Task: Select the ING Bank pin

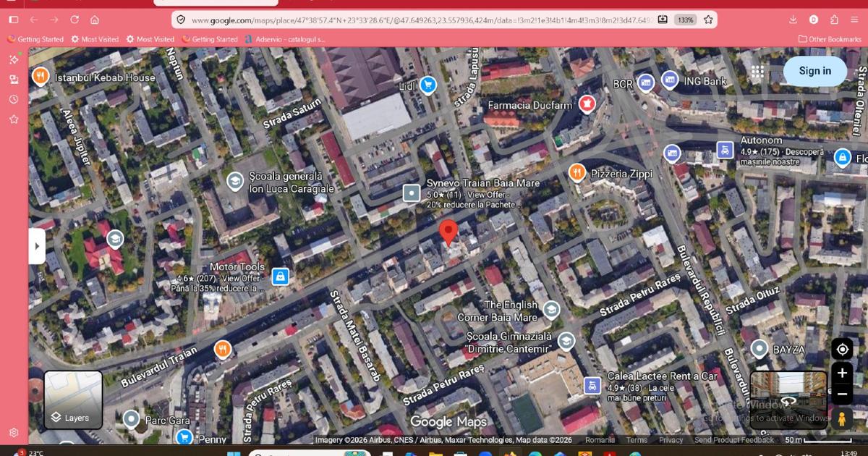Action: click(671, 80)
